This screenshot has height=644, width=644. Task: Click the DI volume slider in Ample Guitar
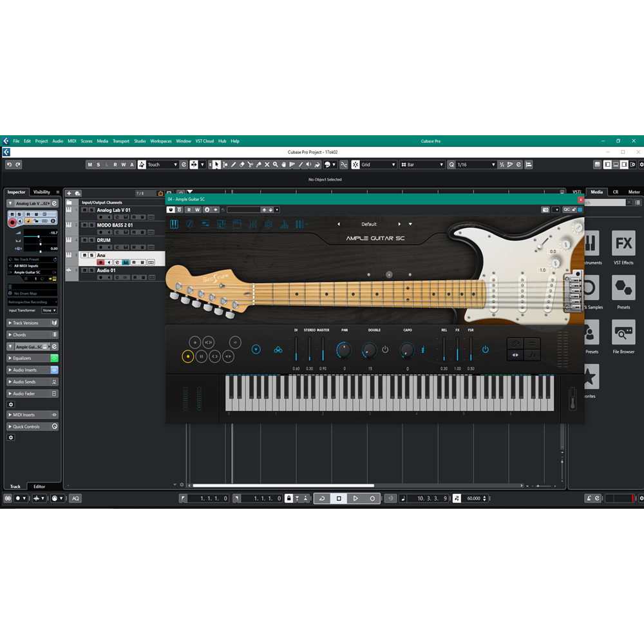click(296, 349)
